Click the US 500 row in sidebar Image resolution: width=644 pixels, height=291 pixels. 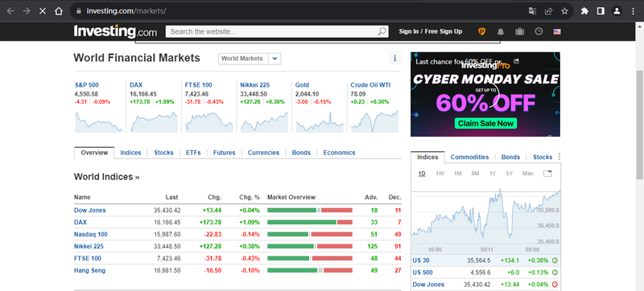click(x=485, y=273)
